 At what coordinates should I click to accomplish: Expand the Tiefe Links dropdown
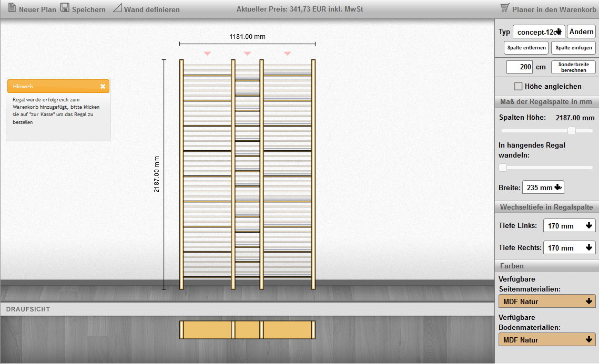[x=569, y=226]
